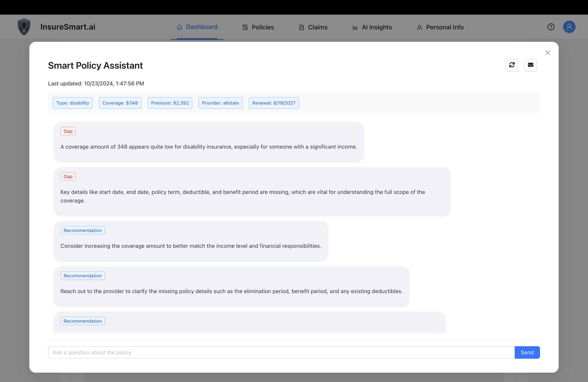Open the Personal Info section
Image resolution: width=588 pixels, height=382 pixels.
pos(440,27)
